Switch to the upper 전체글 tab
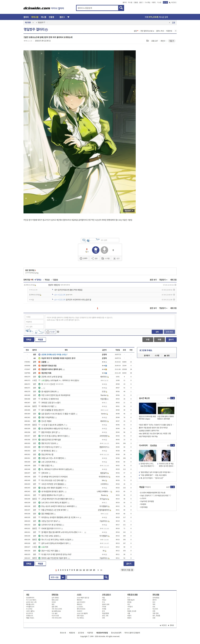The width and height of the screenshot is (200, 644). 29,340
